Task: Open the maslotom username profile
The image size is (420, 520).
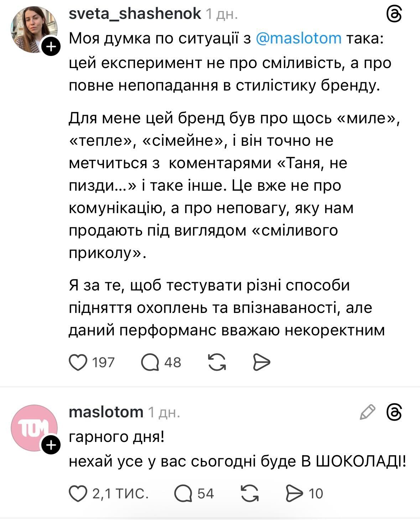Action: coord(106,412)
